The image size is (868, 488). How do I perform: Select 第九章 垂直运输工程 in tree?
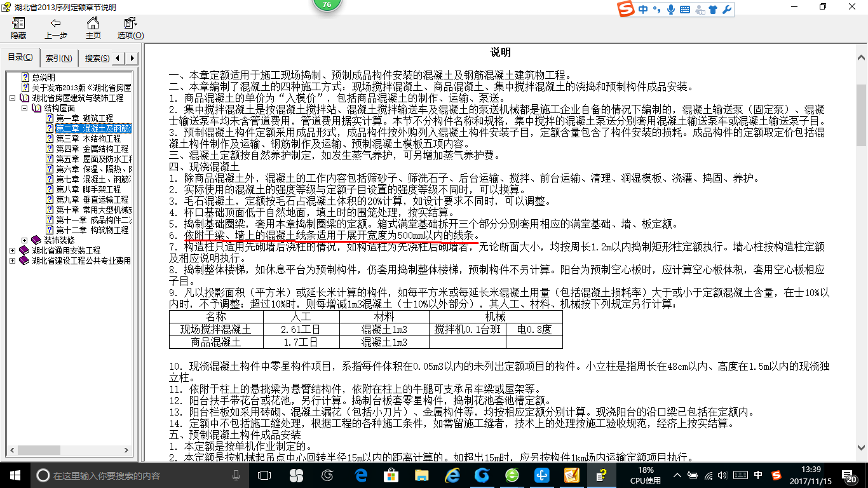pos(92,200)
